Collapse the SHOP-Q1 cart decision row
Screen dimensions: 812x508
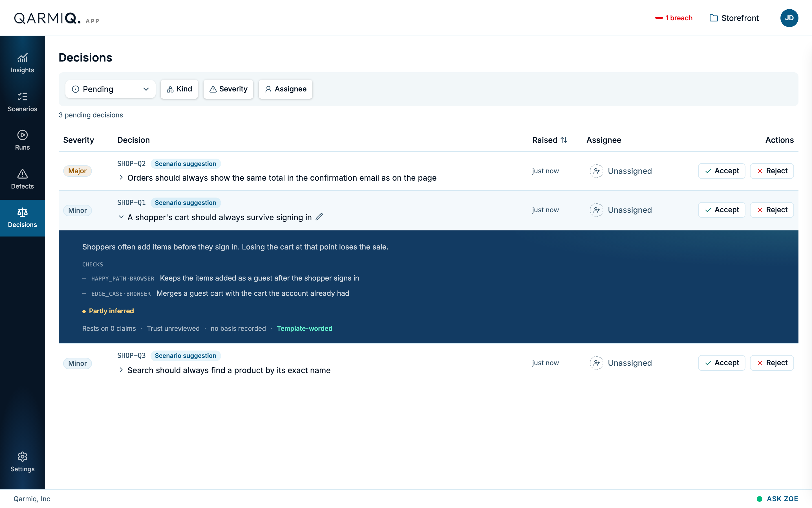[x=121, y=217]
